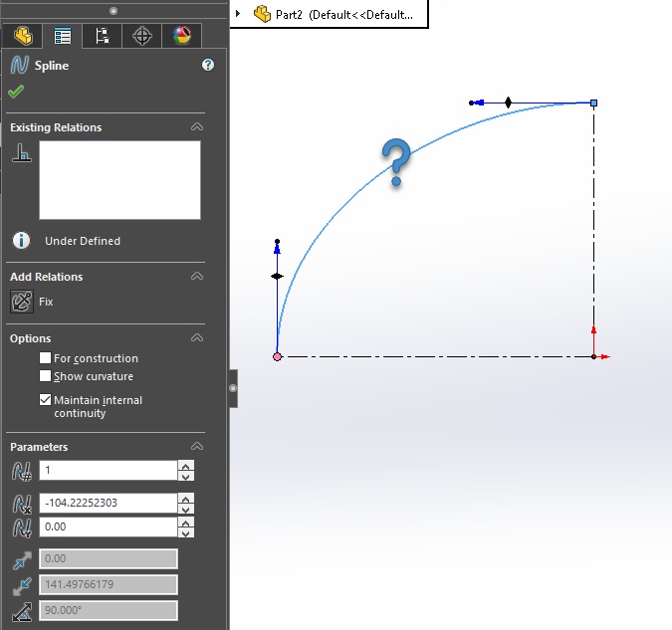Increment the Y coordinate up arrow

(x=185, y=523)
